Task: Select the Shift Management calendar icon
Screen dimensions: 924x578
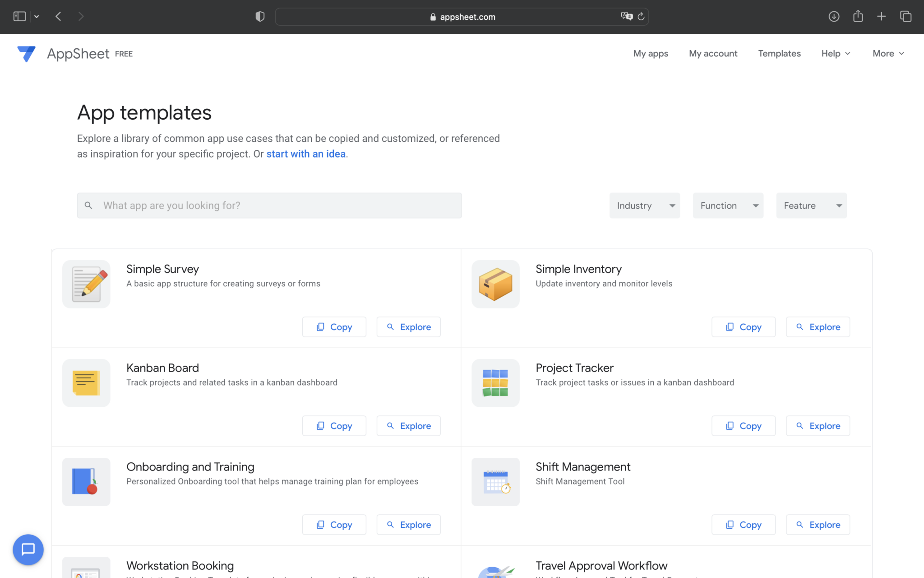Action: 495,481
